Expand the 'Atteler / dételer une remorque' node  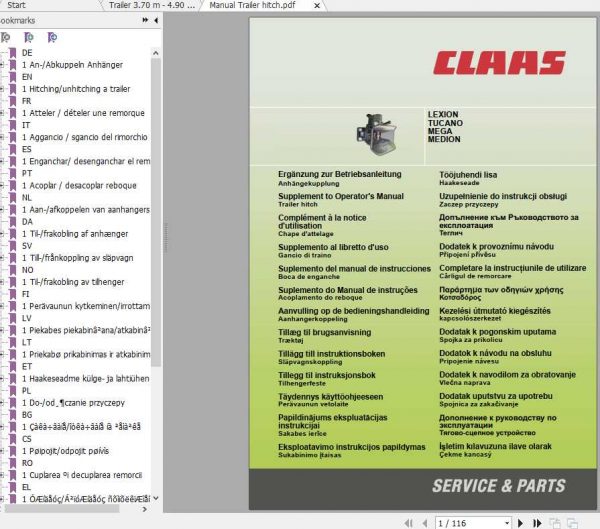pos(2,113)
